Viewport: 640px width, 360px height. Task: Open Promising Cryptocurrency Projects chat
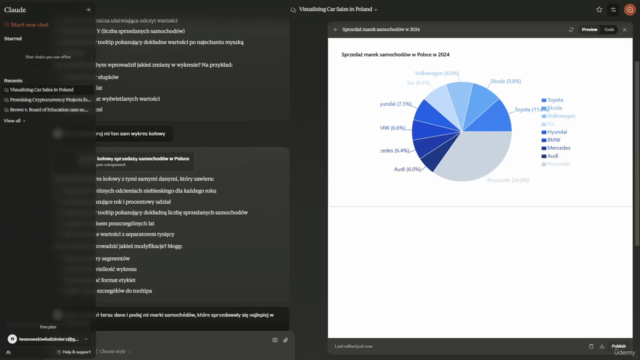pos(47,100)
